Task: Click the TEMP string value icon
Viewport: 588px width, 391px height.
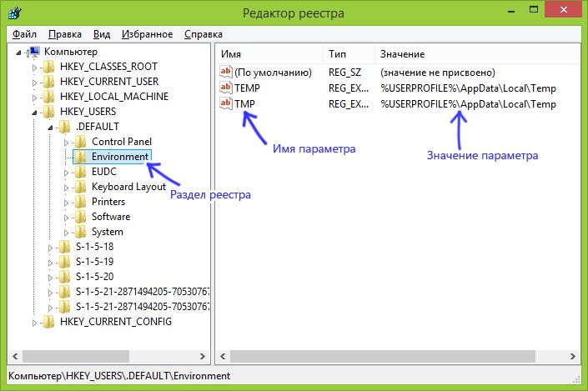Action: tap(224, 88)
